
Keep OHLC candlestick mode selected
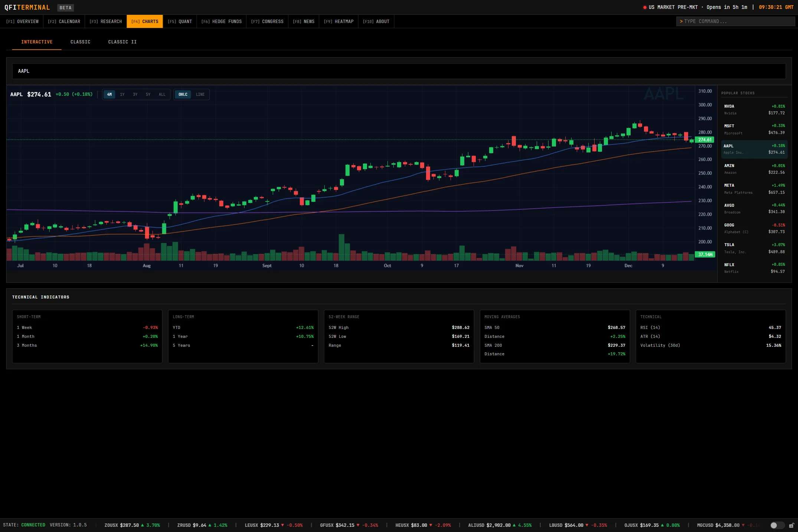[x=183, y=94]
